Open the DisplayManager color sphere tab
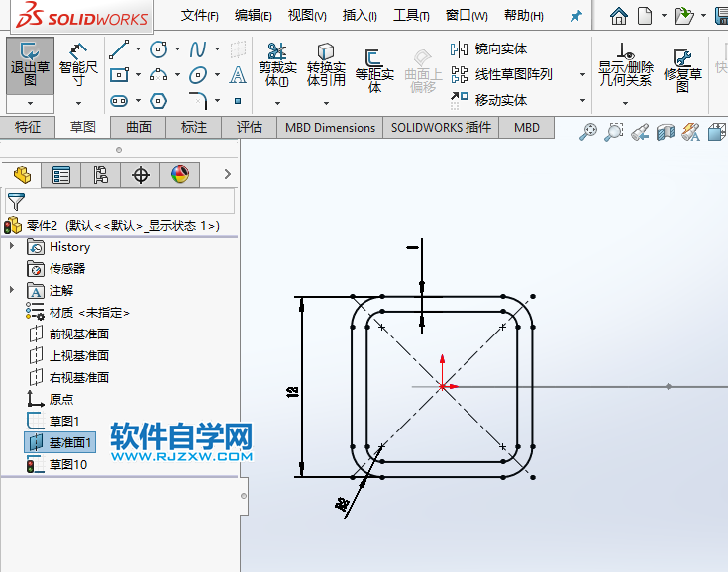This screenshot has width=728, height=572. 180,175
